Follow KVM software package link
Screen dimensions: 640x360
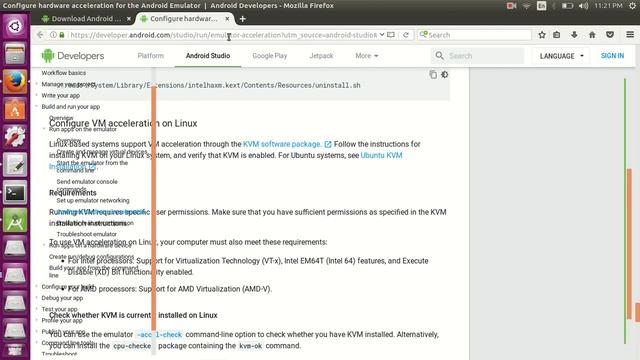point(282,144)
